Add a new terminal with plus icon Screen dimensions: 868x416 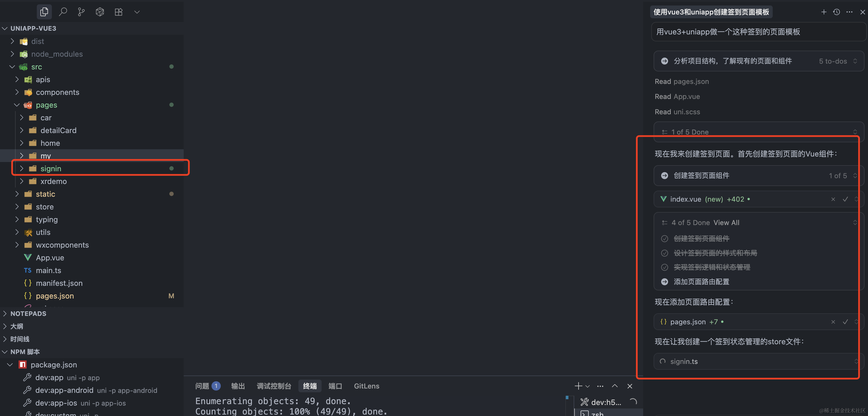[x=578, y=386]
